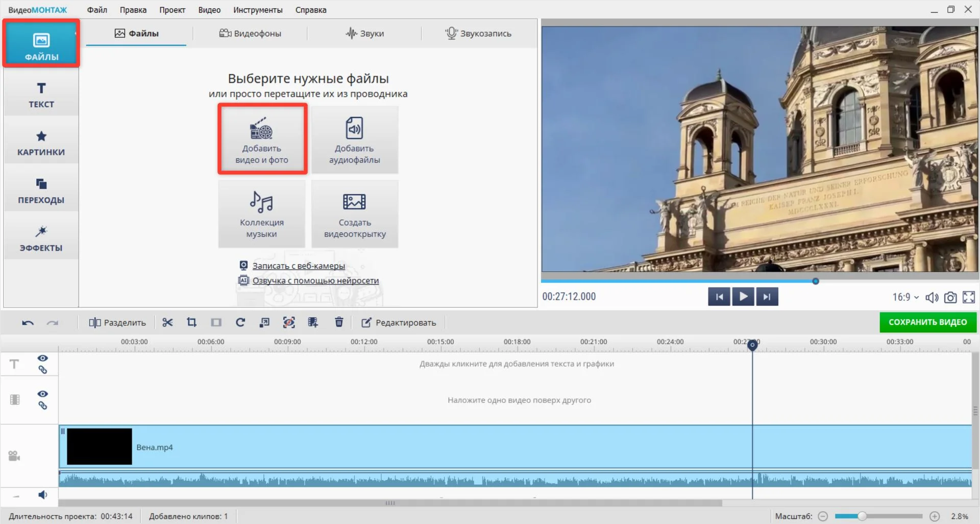Open the Проект menu
This screenshot has height=524, width=980.
point(172,10)
